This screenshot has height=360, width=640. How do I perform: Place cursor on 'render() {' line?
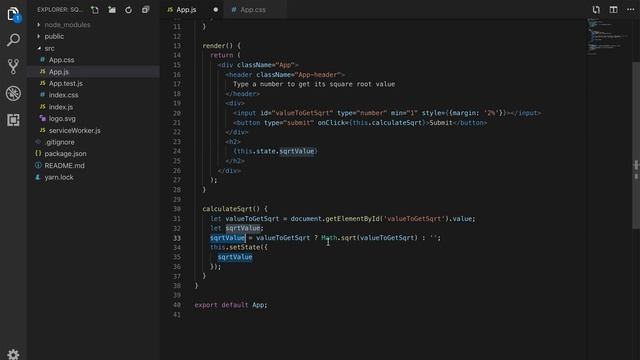(x=222, y=46)
